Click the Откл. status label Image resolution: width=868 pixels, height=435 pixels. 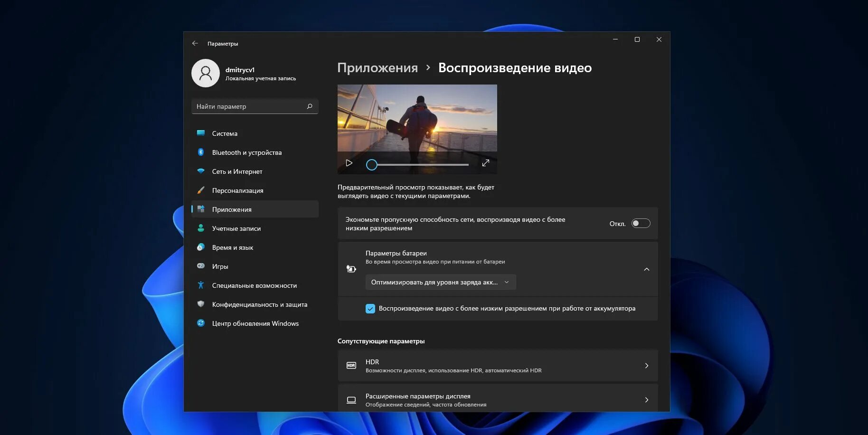(x=617, y=224)
